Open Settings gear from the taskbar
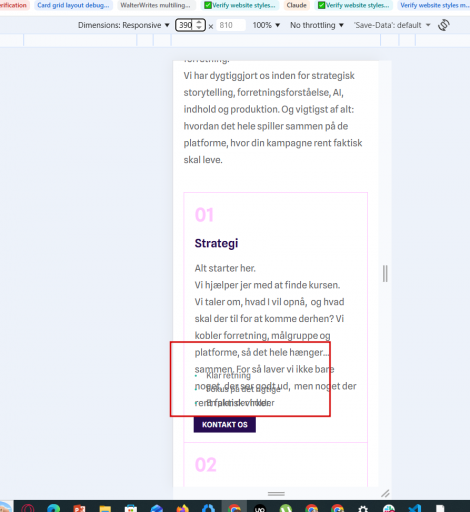This screenshot has height=512, width=470. (363, 508)
